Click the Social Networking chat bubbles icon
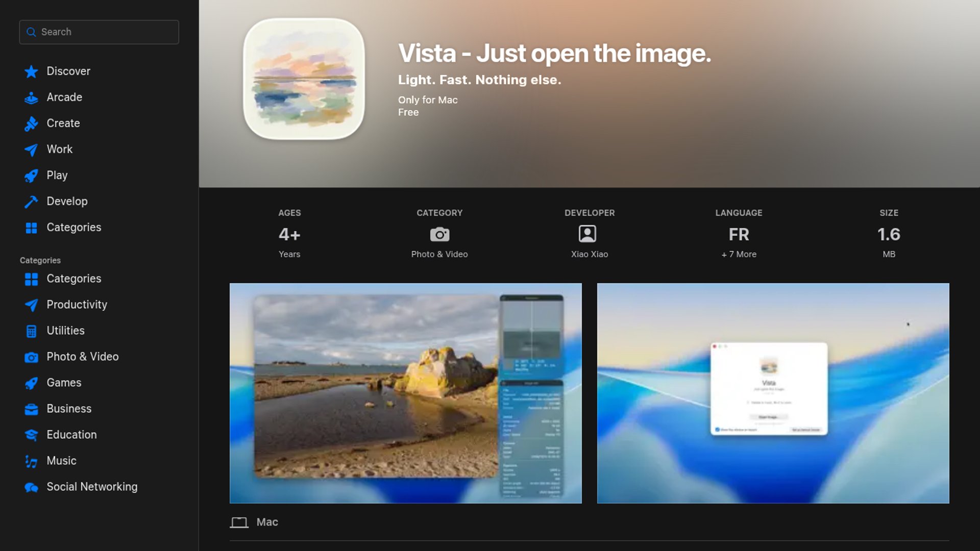 [x=31, y=487]
